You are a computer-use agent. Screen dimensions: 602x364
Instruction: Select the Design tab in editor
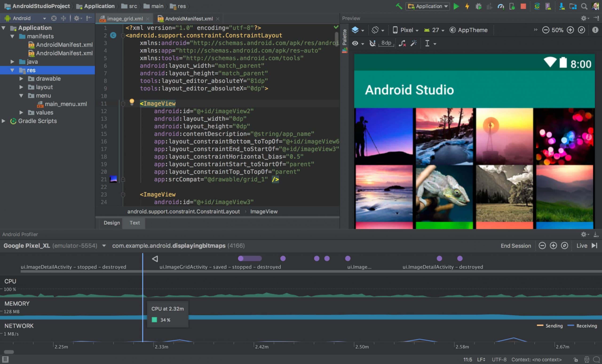click(x=111, y=223)
